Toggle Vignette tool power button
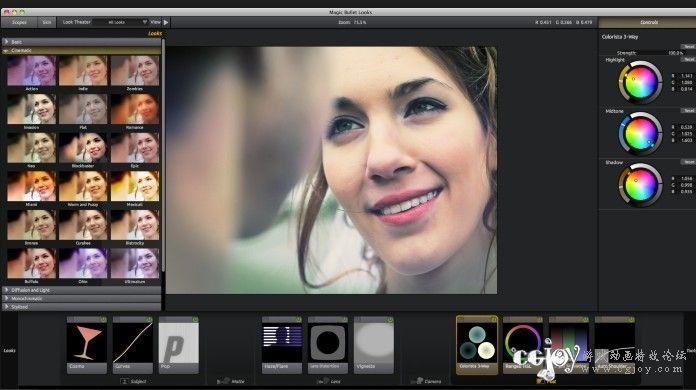The height and width of the screenshot is (390, 696). click(x=390, y=319)
